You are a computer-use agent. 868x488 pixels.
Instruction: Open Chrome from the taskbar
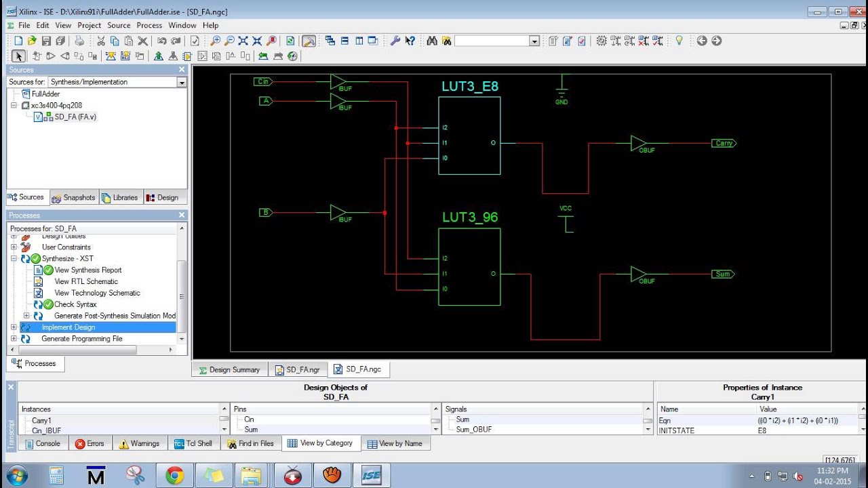175,476
